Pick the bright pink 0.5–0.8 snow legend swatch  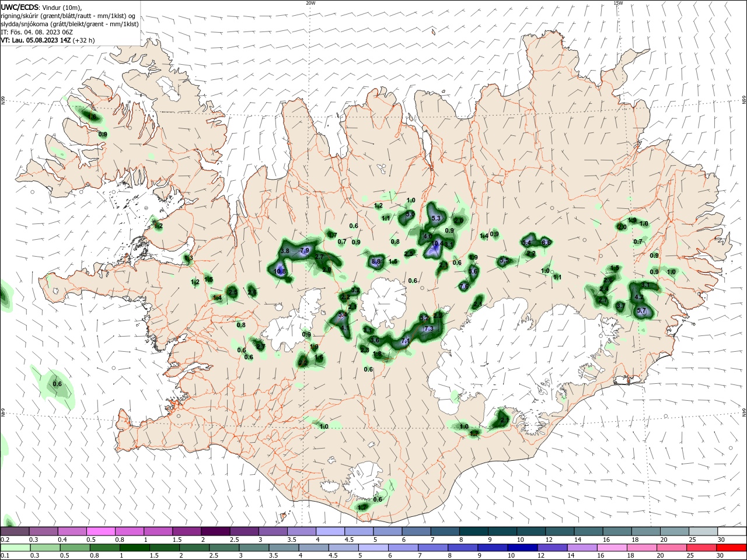(x=100, y=531)
